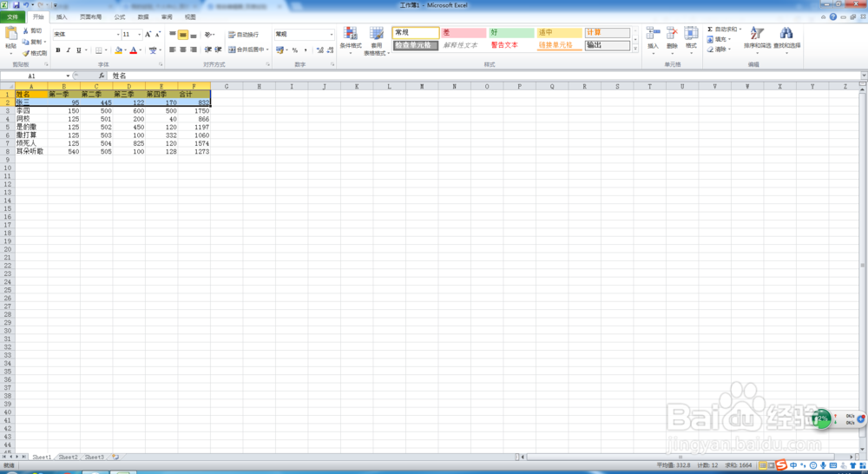The height and width of the screenshot is (474, 868).
Task: Decrease indent in alignment group
Action: pyautogui.click(x=208, y=49)
